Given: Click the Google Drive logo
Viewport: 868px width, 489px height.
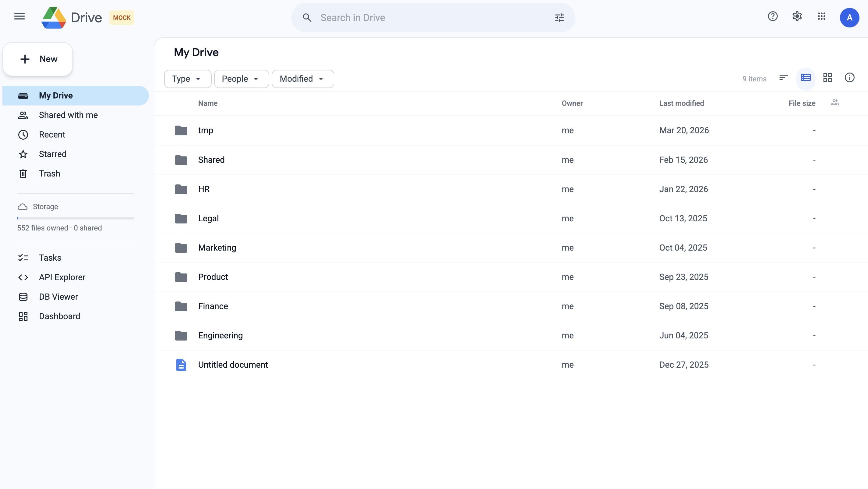Looking at the screenshot, I should pyautogui.click(x=54, y=17).
